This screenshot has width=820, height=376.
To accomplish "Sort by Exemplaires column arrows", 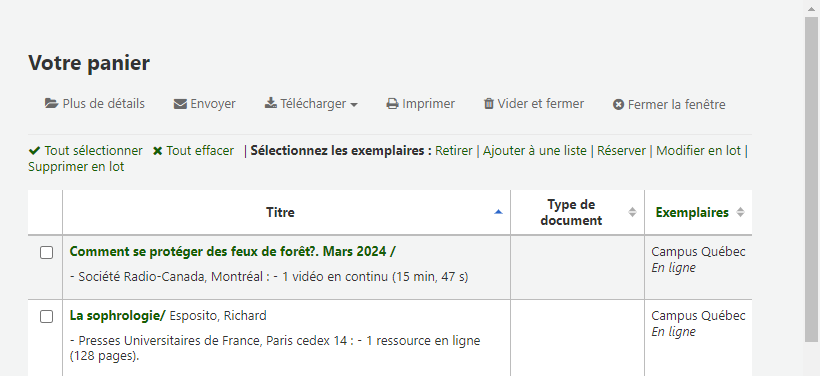I will pyautogui.click(x=740, y=212).
